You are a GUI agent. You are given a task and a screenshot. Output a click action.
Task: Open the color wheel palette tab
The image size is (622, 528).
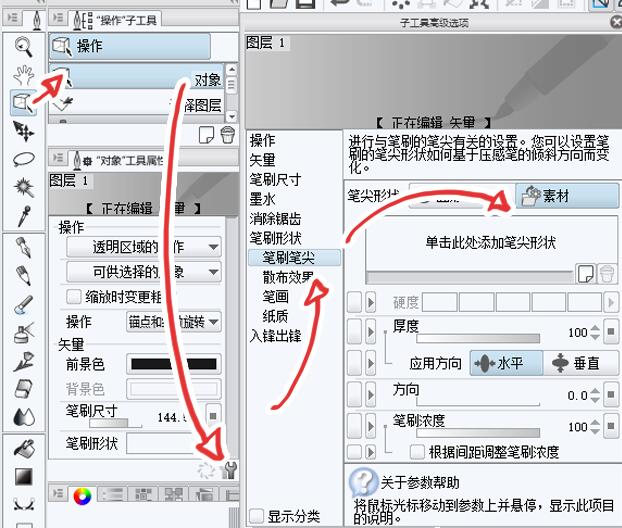(82, 496)
